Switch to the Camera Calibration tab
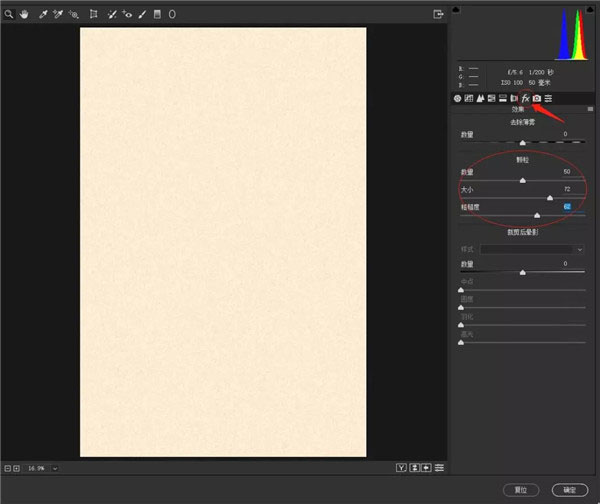This screenshot has width=600, height=504. coord(537,98)
